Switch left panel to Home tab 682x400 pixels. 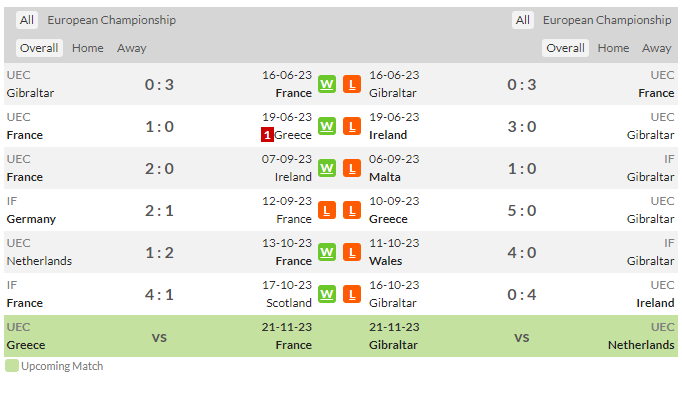88,48
